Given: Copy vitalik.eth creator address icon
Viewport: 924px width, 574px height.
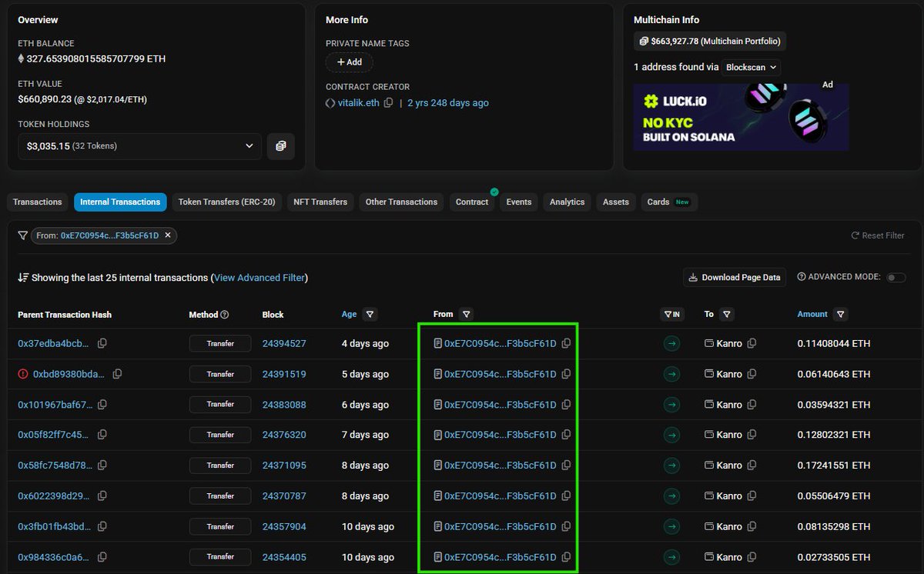Looking at the screenshot, I should coord(389,103).
